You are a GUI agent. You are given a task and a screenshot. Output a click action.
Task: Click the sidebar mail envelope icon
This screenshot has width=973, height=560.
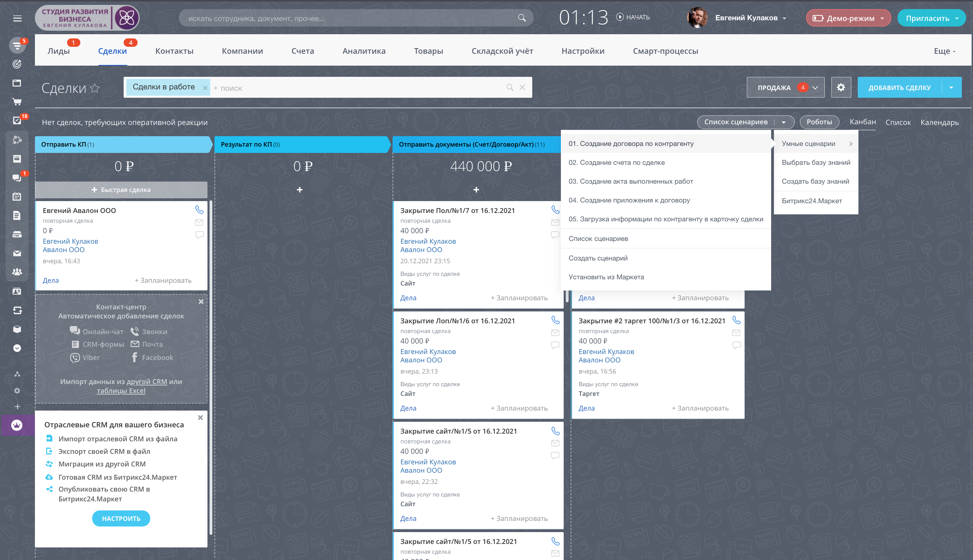[17, 253]
